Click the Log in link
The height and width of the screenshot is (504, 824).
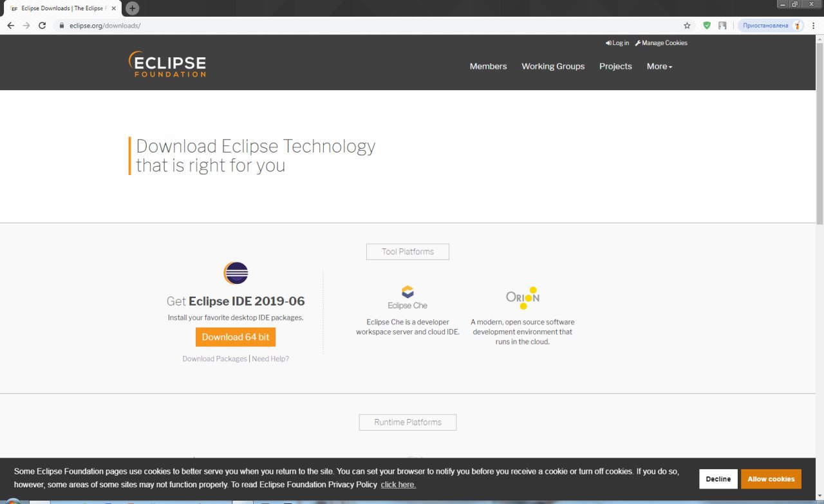[617, 43]
